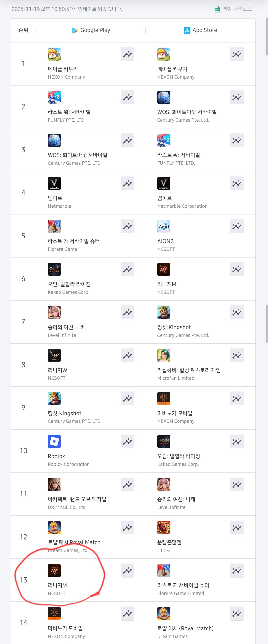View trend chart for App Store 리니지M
The height and width of the screenshot is (644, 268).
pyautogui.click(x=237, y=269)
